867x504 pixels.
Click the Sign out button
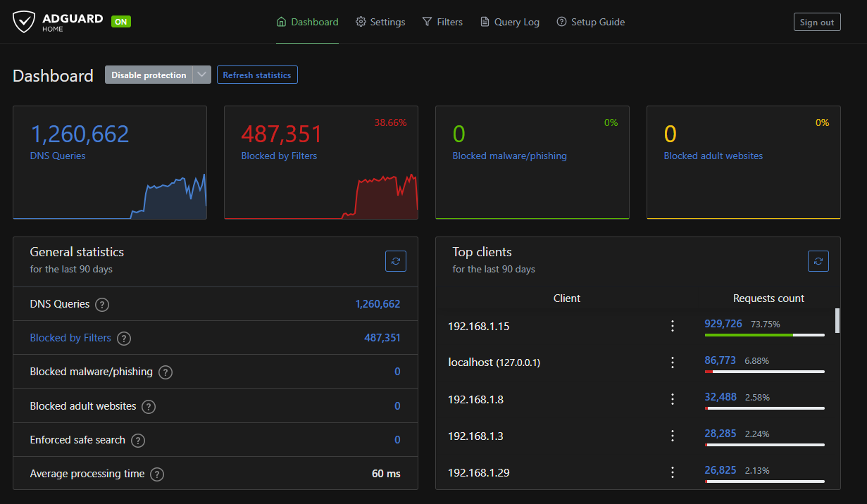(816, 22)
